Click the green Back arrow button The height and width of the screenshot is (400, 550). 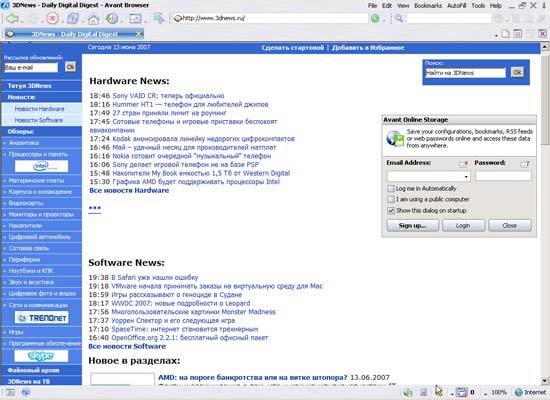12,18
